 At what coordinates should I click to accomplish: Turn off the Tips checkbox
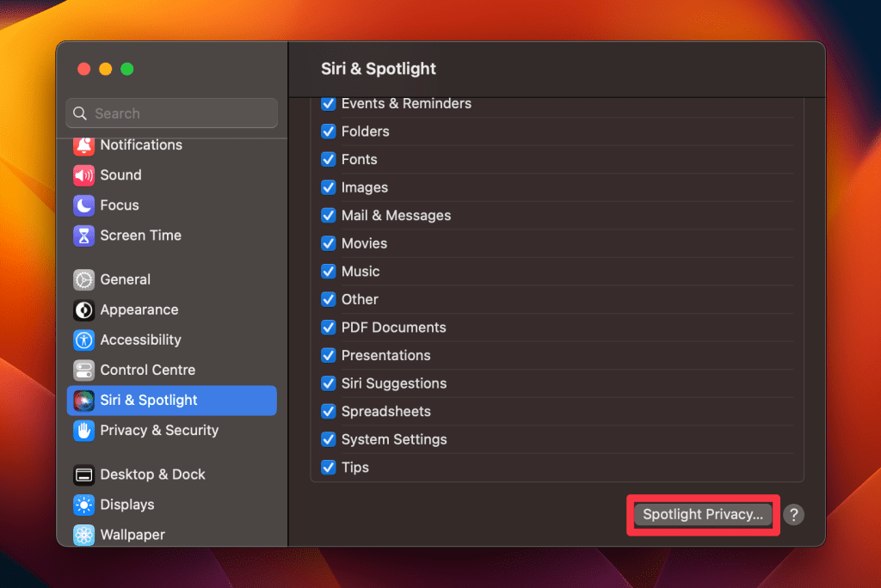(328, 468)
